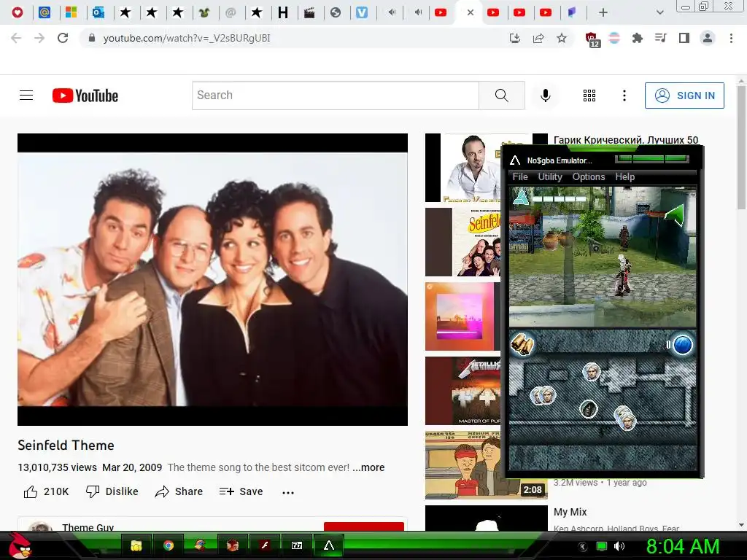
Task: View site info via the padlock icon
Action: click(x=92, y=38)
